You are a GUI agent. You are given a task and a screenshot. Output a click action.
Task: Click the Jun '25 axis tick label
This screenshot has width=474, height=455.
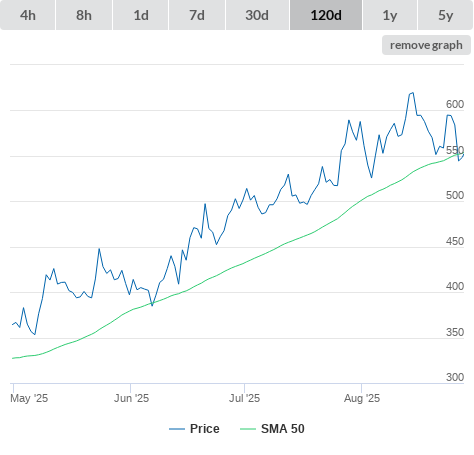pos(131,398)
